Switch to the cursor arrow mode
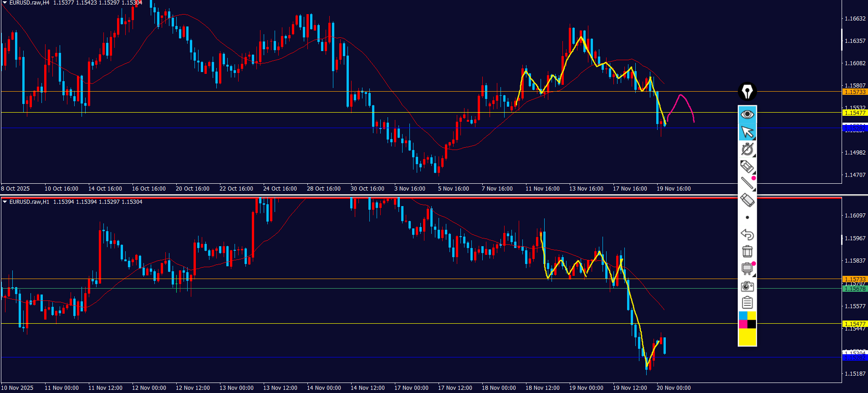The width and height of the screenshot is (868, 393). (x=747, y=132)
